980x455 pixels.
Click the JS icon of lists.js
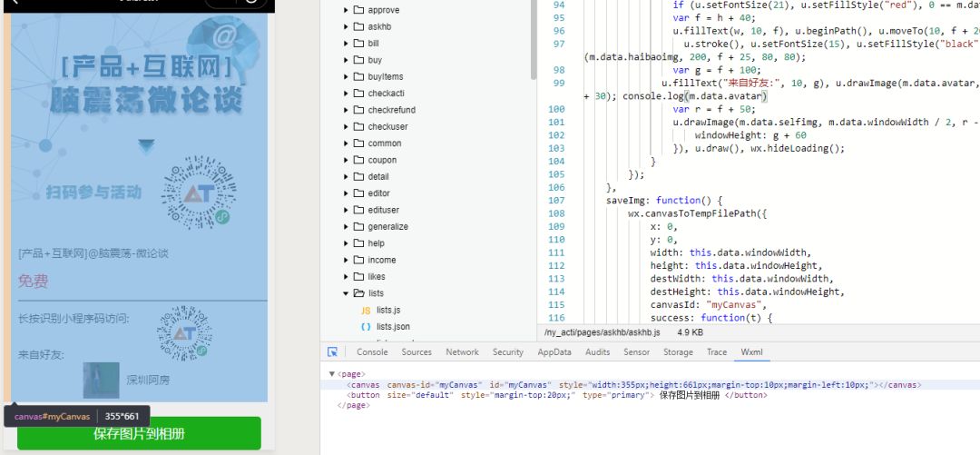[366, 310]
